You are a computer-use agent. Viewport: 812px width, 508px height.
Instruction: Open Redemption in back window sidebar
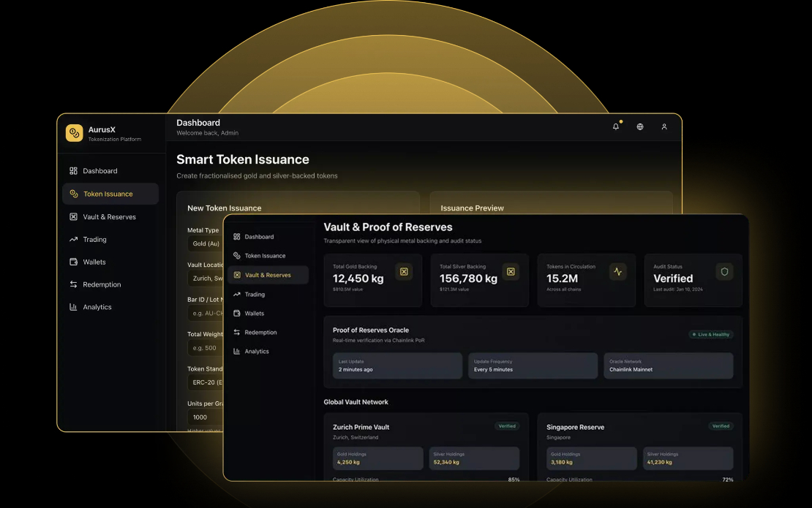click(x=110, y=284)
